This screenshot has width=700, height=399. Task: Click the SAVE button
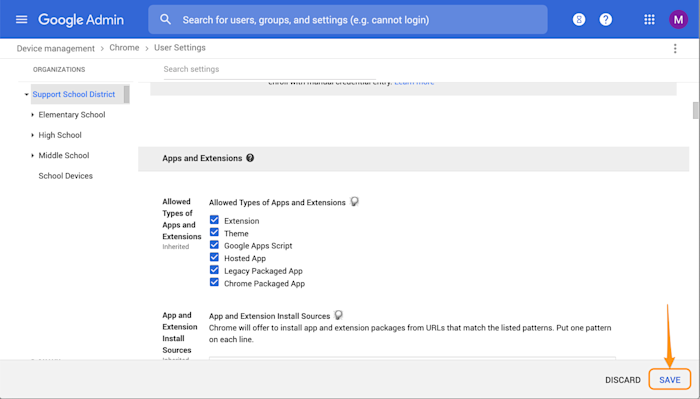coord(670,380)
